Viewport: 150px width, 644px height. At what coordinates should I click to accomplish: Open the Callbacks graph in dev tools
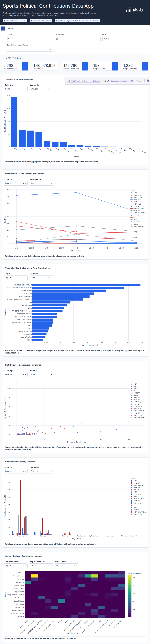[x=95, y=81]
